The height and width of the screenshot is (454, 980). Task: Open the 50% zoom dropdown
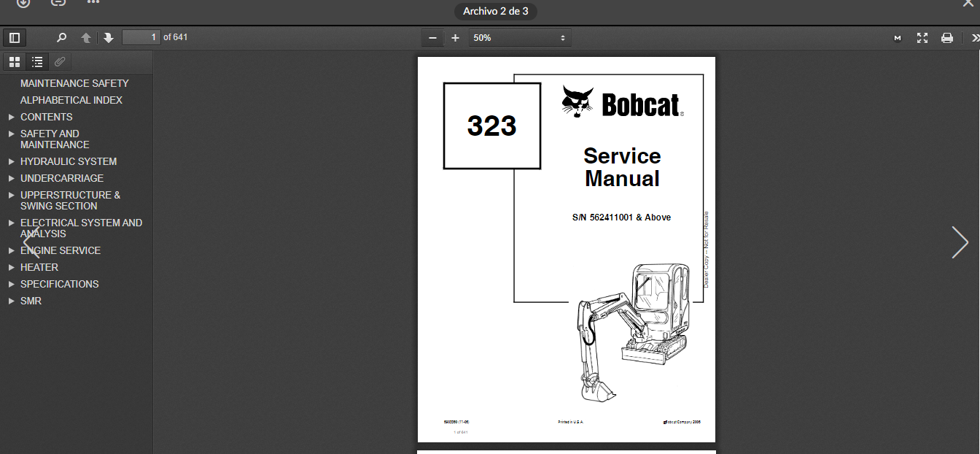pyautogui.click(x=519, y=38)
